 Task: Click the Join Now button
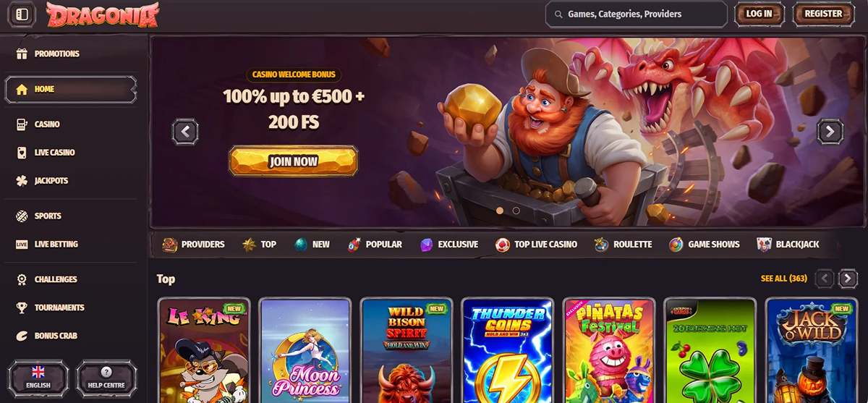[294, 161]
